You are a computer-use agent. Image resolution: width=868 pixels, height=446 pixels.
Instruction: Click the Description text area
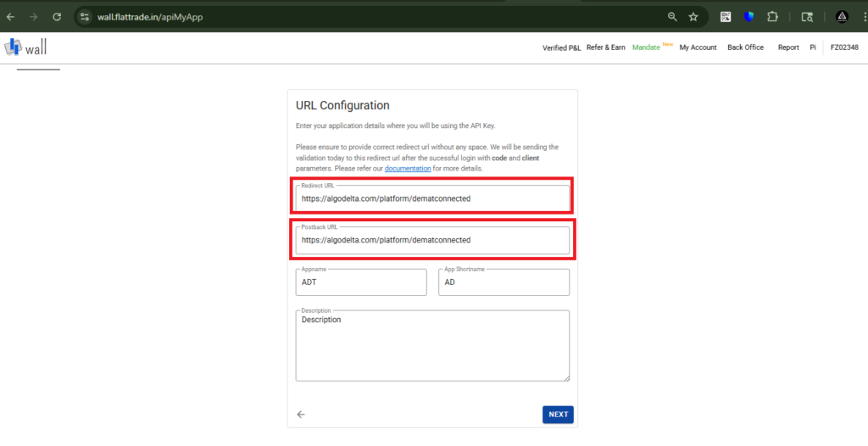tap(432, 346)
